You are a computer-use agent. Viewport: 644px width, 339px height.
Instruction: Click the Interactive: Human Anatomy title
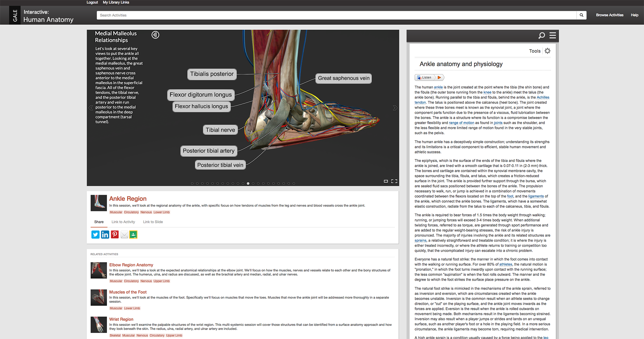[x=48, y=16]
